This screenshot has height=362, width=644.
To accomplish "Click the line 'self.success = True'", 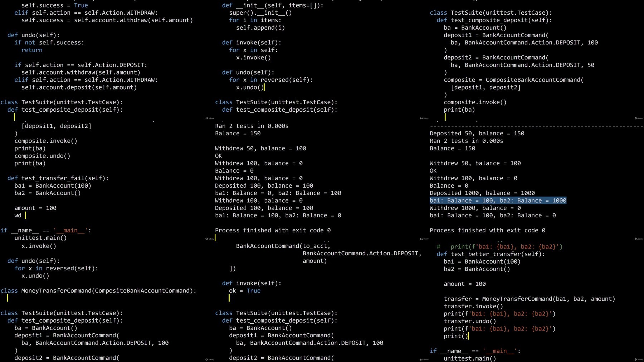I will click(54, 5).
